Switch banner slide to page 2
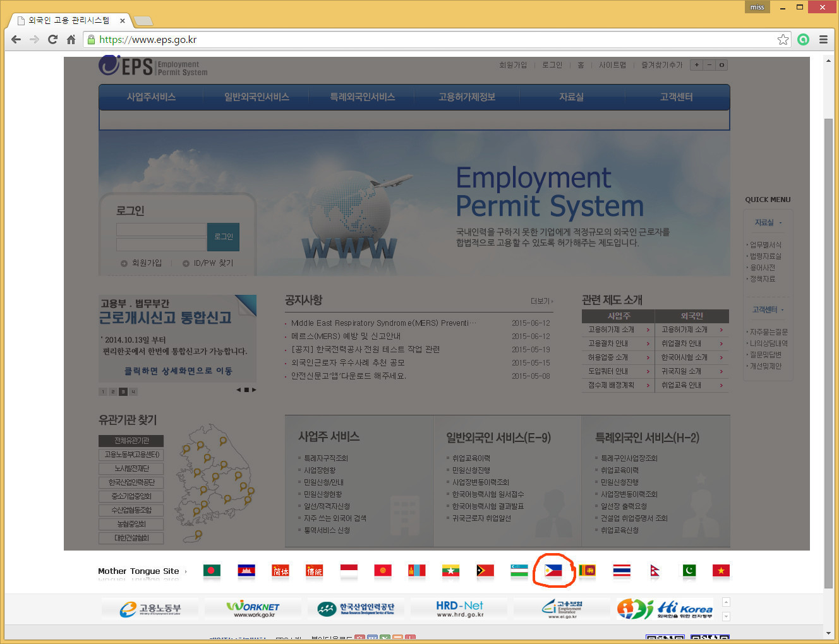This screenshot has height=644, width=839. pos(113,391)
